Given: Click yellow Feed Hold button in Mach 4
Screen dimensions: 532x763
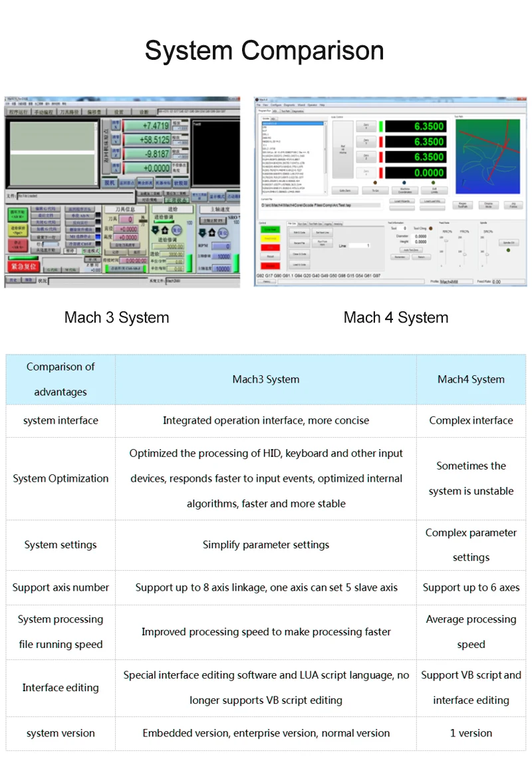Looking at the screenshot, I should pyautogui.click(x=271, y=238).
